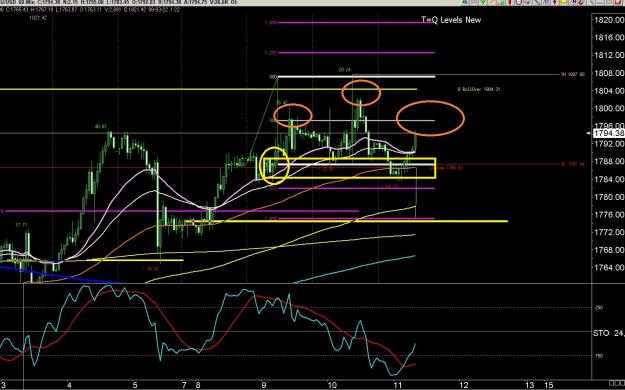
Task: Select the current price tag 1794.38
Action: pyautogui.click(x=609, y=133)
